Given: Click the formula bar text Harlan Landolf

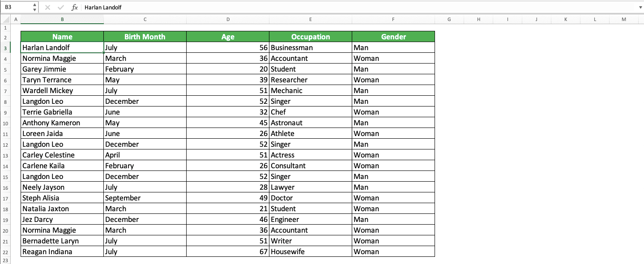Looking at the screenshot, I should pyautogui.click(x=103, y=8).
